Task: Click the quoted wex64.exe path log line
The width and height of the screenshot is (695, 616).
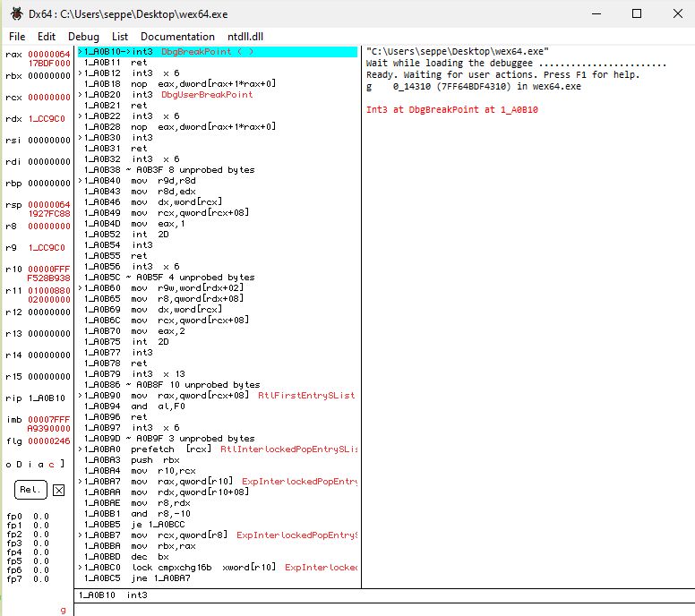Action: [457, 51]
